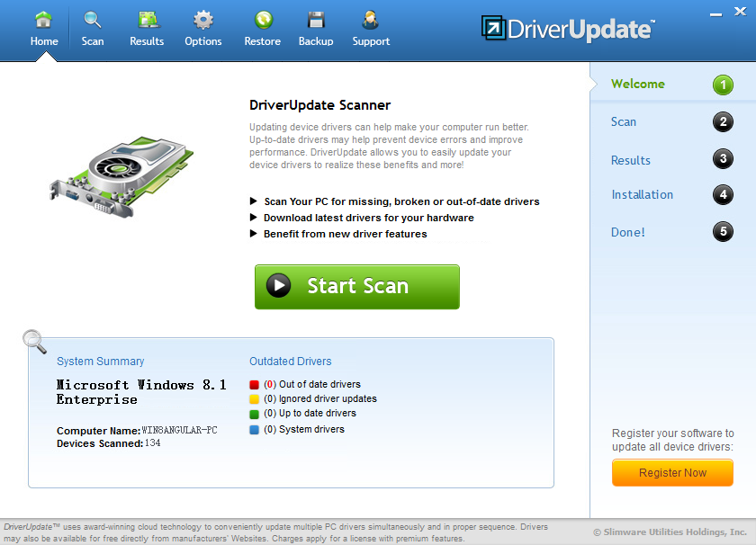Start the driver scan with Start Scan text
Viewport: 756px width, 545px height.
pyautogui.click(x=358, y=286)
